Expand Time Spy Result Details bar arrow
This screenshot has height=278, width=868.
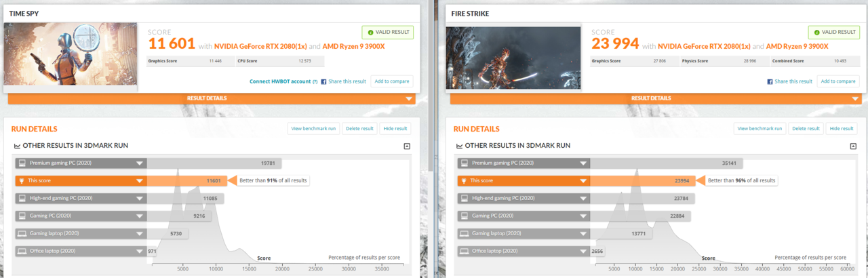(x=408, y=98)
